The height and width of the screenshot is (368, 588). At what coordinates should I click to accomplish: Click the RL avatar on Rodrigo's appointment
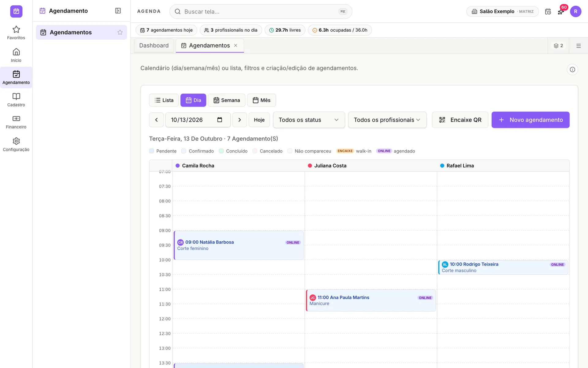(x=445, y=264)
